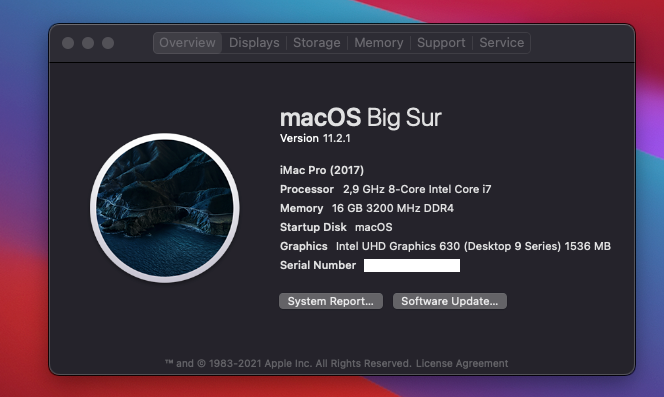Click the Version 11.2.1 text
The width and height of the screenshot is (664, 397).
(315, 139)
